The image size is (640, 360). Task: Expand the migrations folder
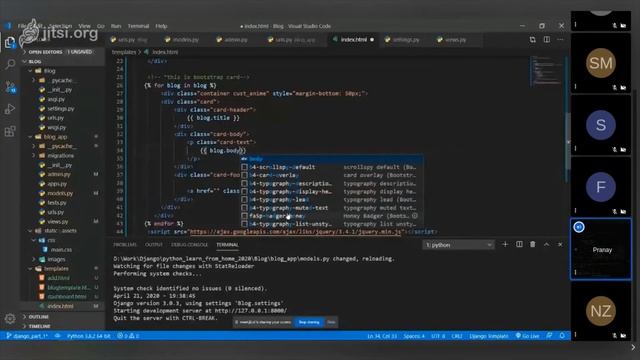pos(64,156)
